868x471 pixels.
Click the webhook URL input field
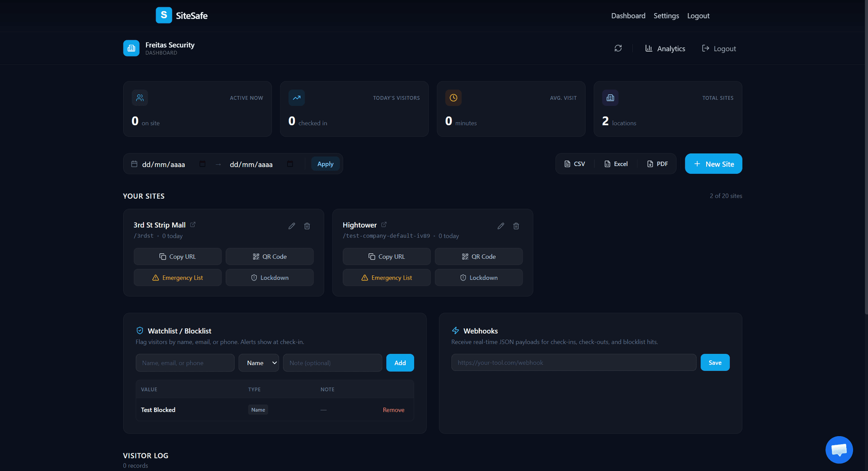tap(574, 362)
